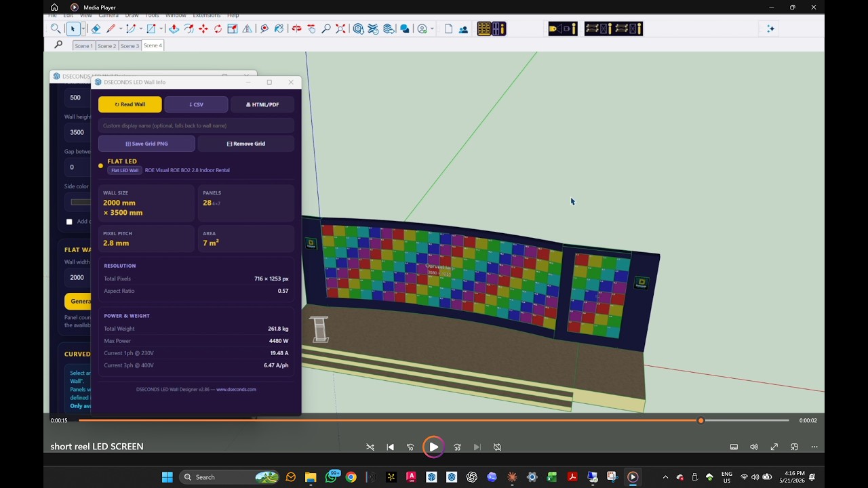This screenshot has width=868, height=488.
Task: Open Windows Start menu
Action: coord(167,477)
